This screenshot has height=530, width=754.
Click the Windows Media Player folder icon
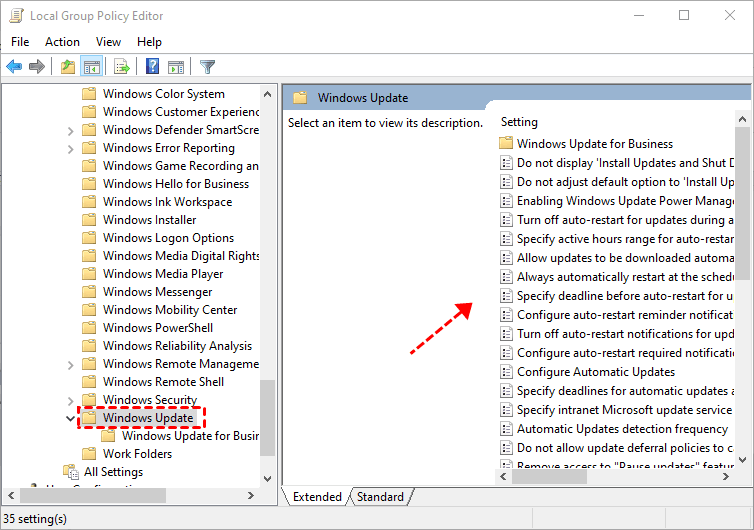[x=89, y=274]
